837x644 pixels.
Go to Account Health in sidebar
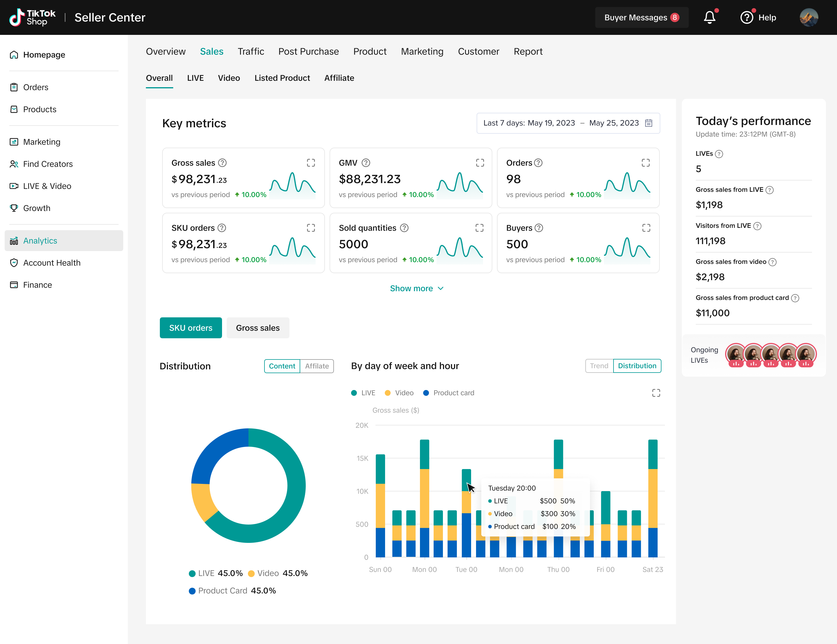[x=52, y=263]
